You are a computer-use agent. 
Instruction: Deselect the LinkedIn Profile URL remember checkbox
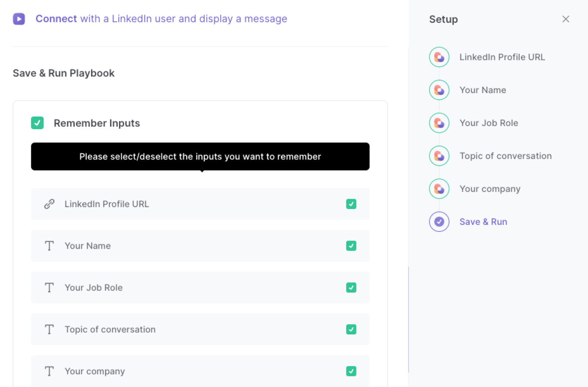click(x=351, y=204)
